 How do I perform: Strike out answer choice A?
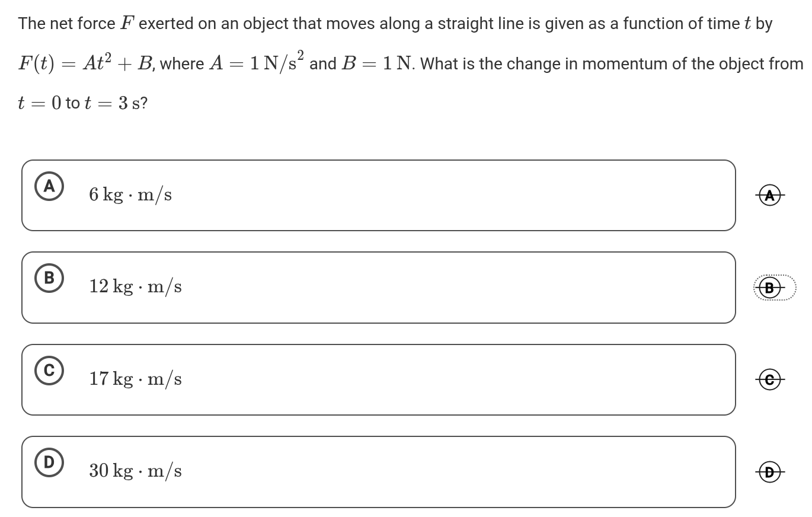click(x=769, y=195)
